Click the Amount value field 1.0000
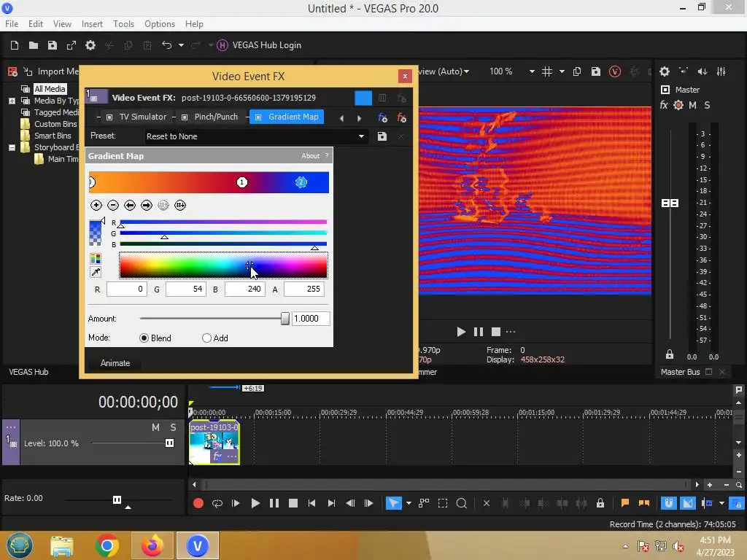Viewport: 747px width, 560px height. coord(311,319)
